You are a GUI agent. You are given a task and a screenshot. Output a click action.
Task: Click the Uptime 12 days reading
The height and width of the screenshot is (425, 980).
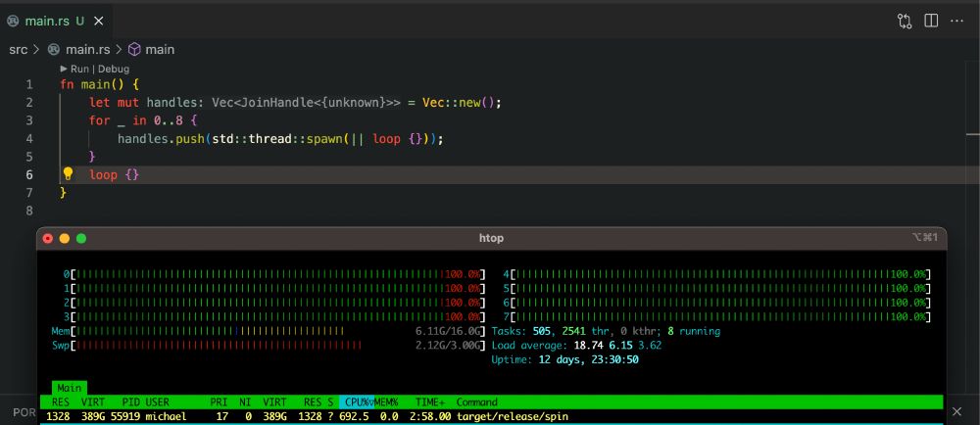point(565,359)
